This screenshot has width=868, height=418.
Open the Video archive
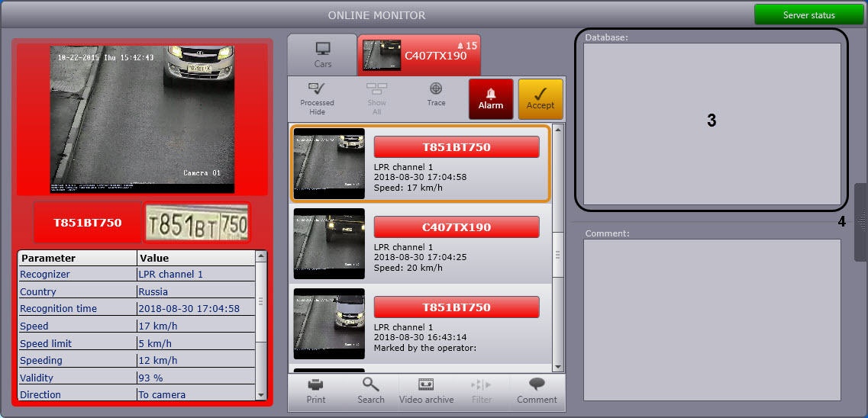426,391
